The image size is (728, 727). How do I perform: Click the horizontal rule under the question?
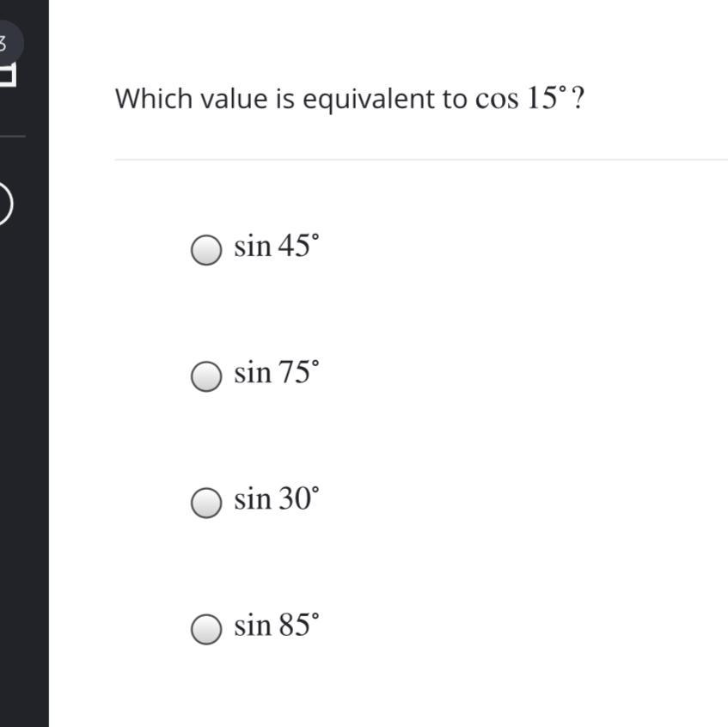[x=421, y=159]
